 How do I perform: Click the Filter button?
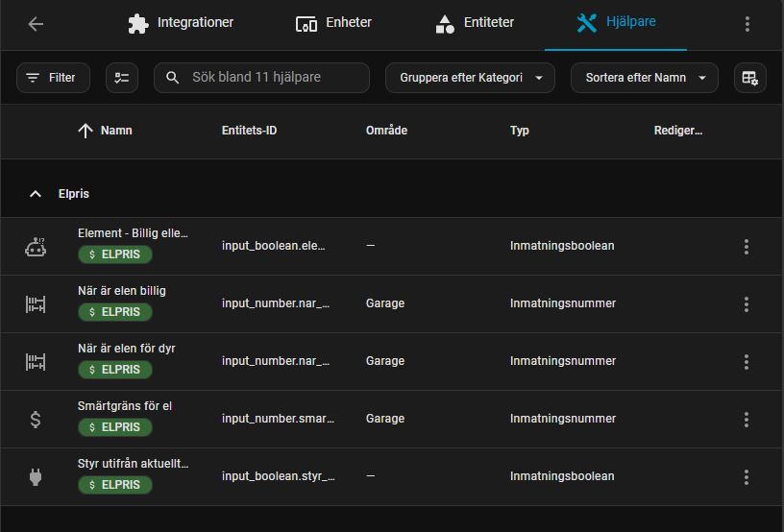click(52, 78)
